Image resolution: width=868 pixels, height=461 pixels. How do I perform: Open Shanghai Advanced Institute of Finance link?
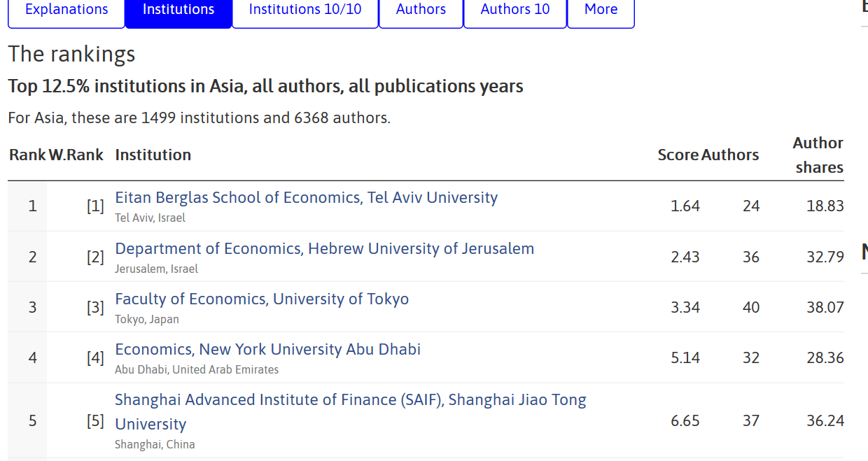350,411
